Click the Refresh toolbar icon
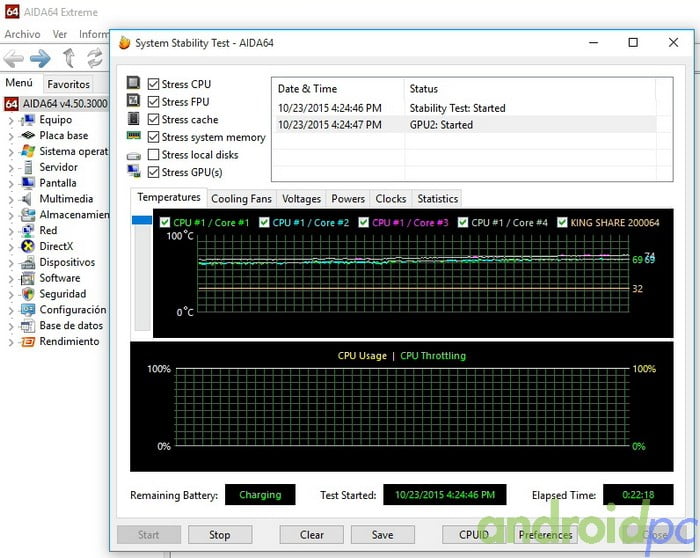The image size is (700, 558). tap(95, 58)
